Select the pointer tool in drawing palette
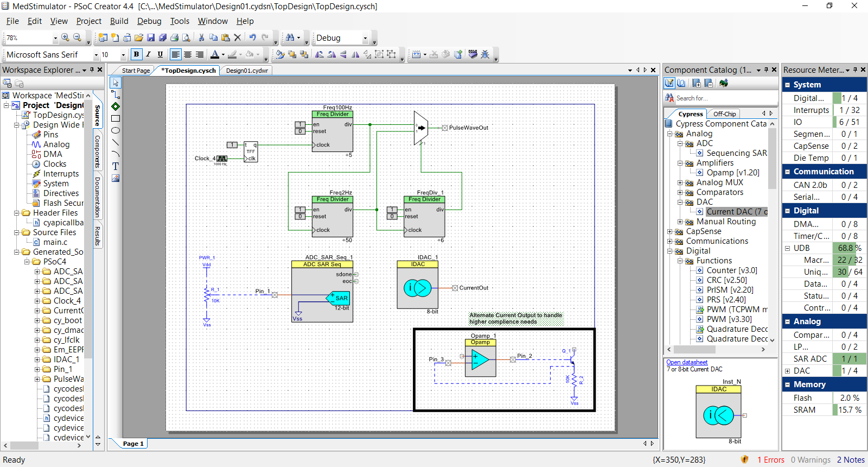Screen dimensions: 868x467 (x=116, y=83)
